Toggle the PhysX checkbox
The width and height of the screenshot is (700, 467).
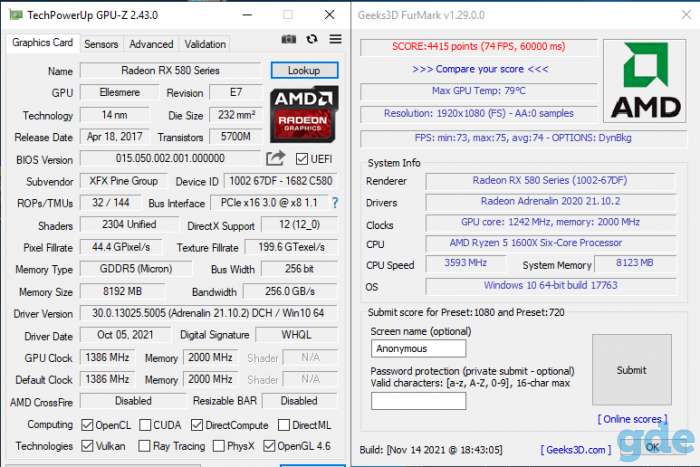(x=219, y=446)
